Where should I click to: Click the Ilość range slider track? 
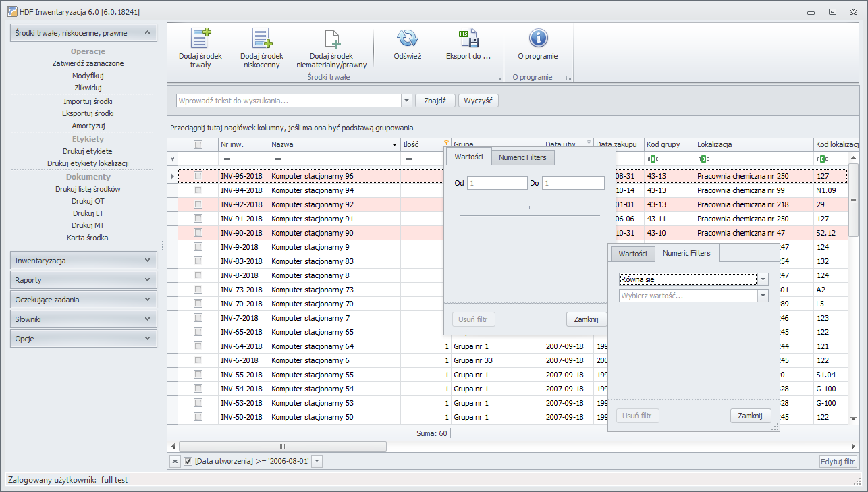click(530, 215)
